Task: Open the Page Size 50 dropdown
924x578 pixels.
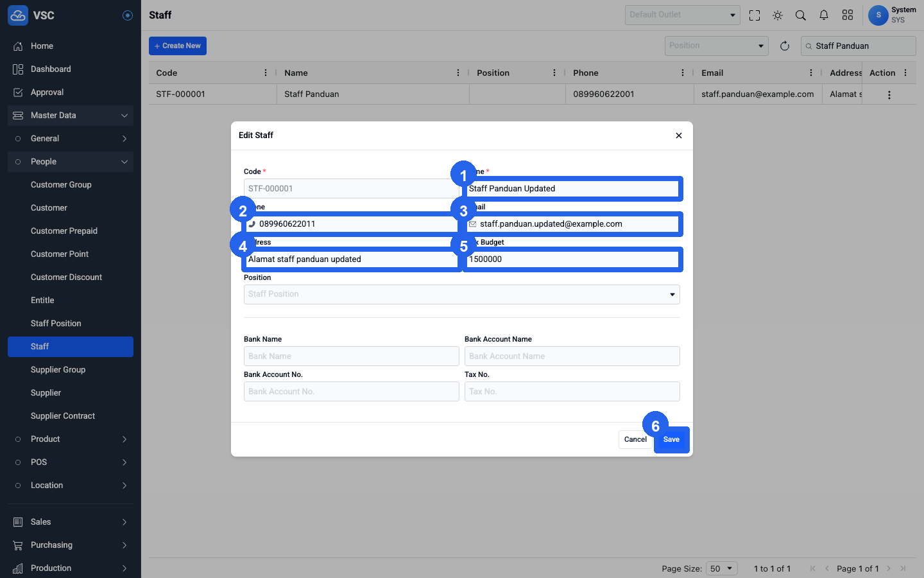Action: click(722, 568)
